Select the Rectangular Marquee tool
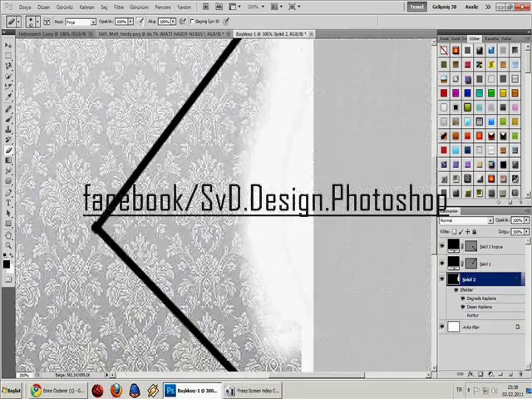The image size is (532, 399). click(x=8, y=56)
